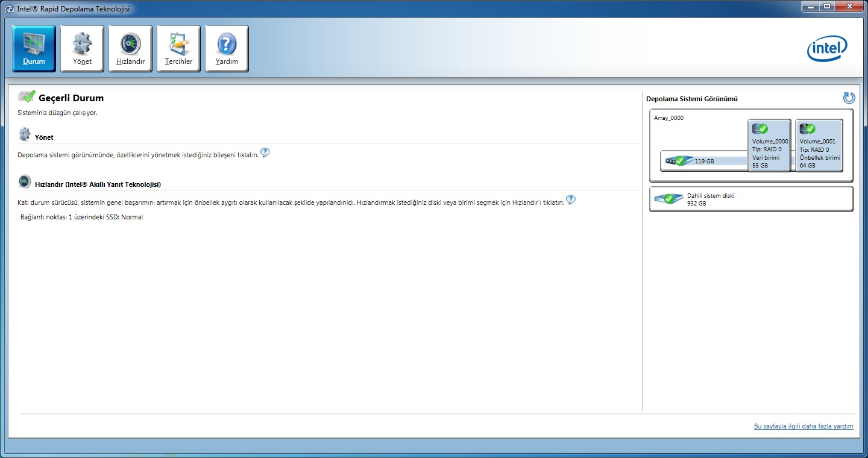Open 'Bu sayfayla ilgili daha fazla yardım' link
Screen dimensions: 868x458
(x=803, y=427)
